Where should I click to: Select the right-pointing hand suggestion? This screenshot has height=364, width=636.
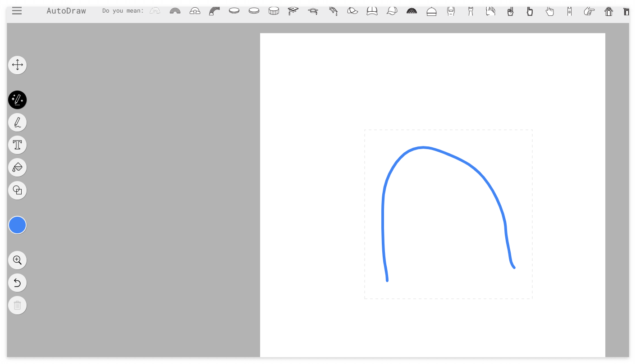click(x=589, y=11)
